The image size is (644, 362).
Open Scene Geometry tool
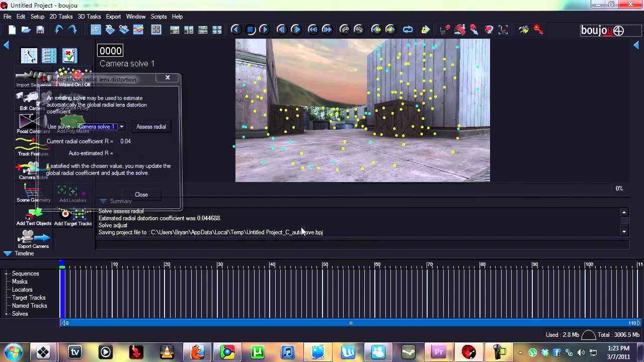[33, 193]
